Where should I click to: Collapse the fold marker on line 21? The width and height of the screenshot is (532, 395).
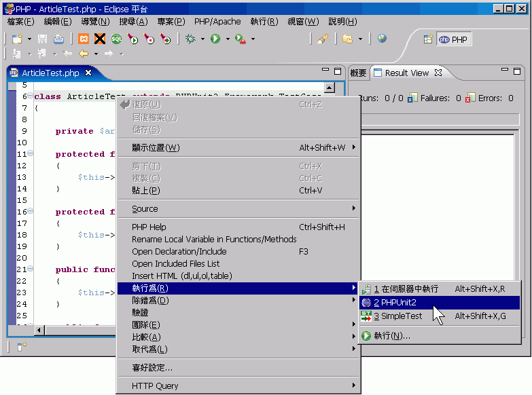[30, 269]
